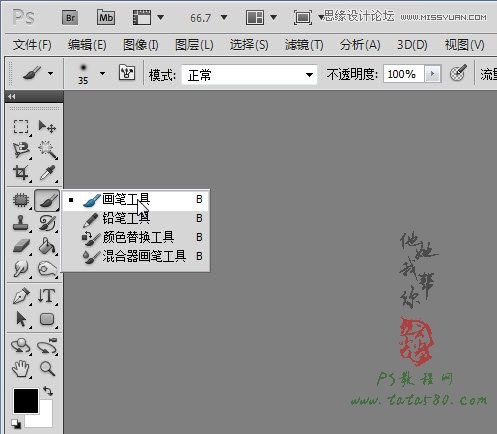Click the black foreground color swatch
497x434 pixels.
point(26,401)
